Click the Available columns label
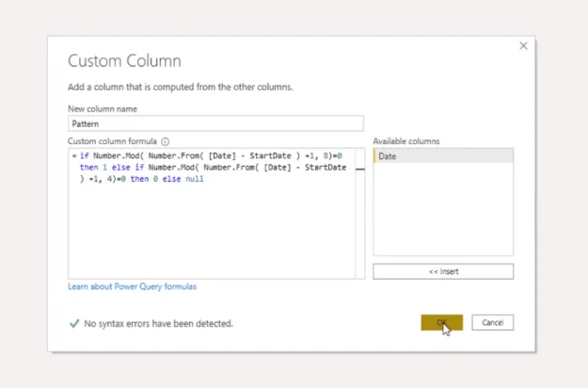The width and height of the screenshot is (588, 388). point(405,141)
